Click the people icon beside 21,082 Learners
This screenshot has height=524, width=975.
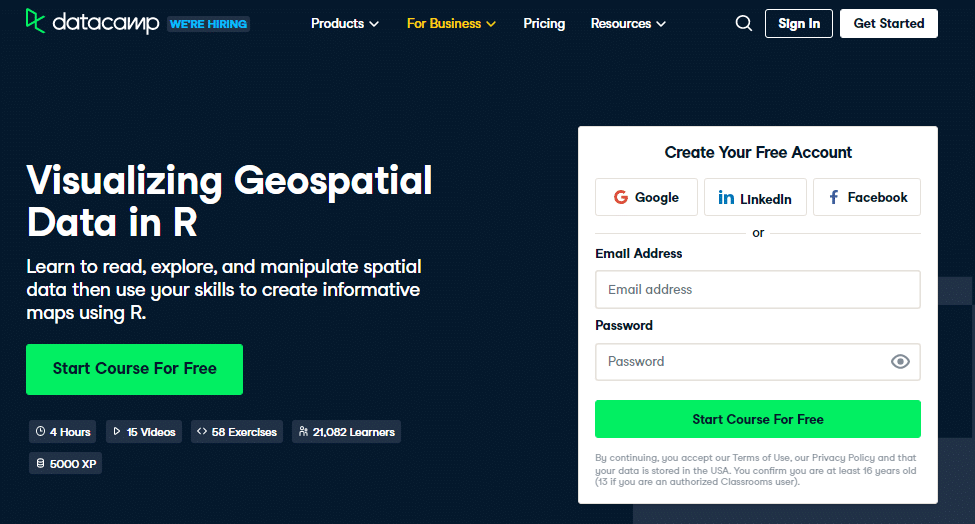pyautogui.click(x=303, y=431)
